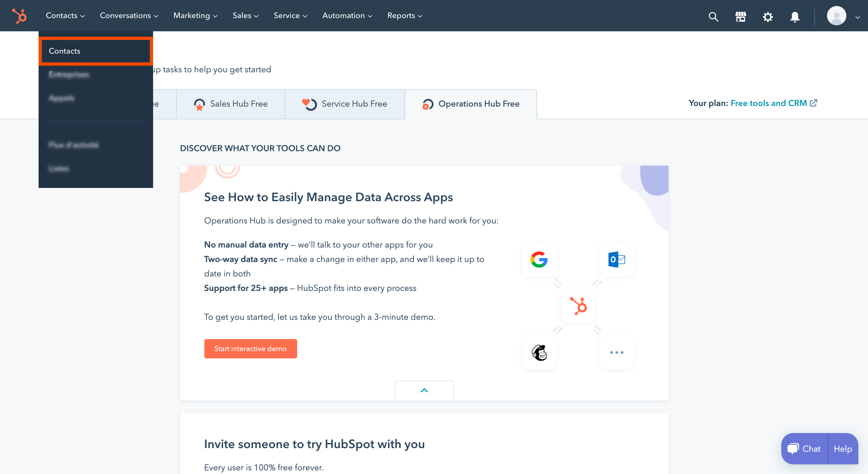Open the Reports dropdown menu
868x474 pixels.
(405, 15)
